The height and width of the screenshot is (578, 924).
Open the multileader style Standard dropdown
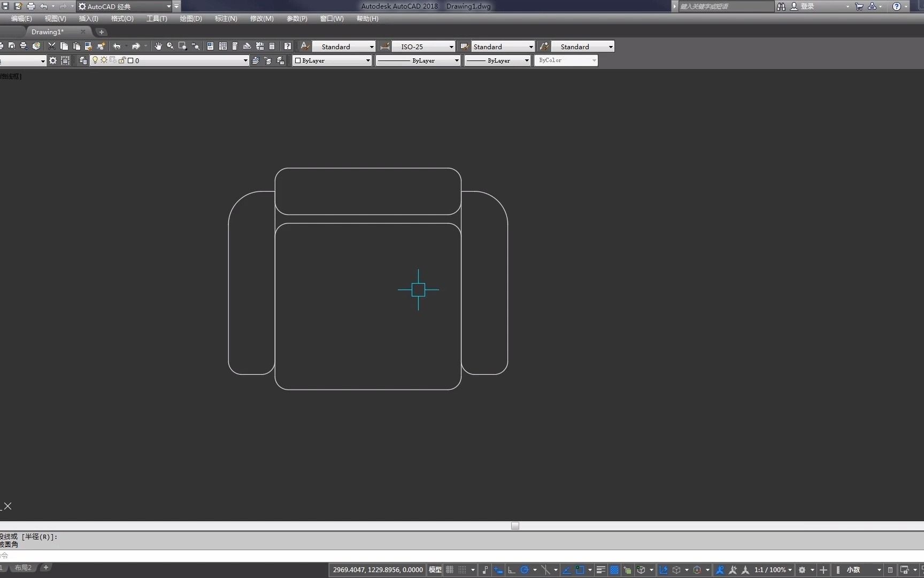pos(583,47)
